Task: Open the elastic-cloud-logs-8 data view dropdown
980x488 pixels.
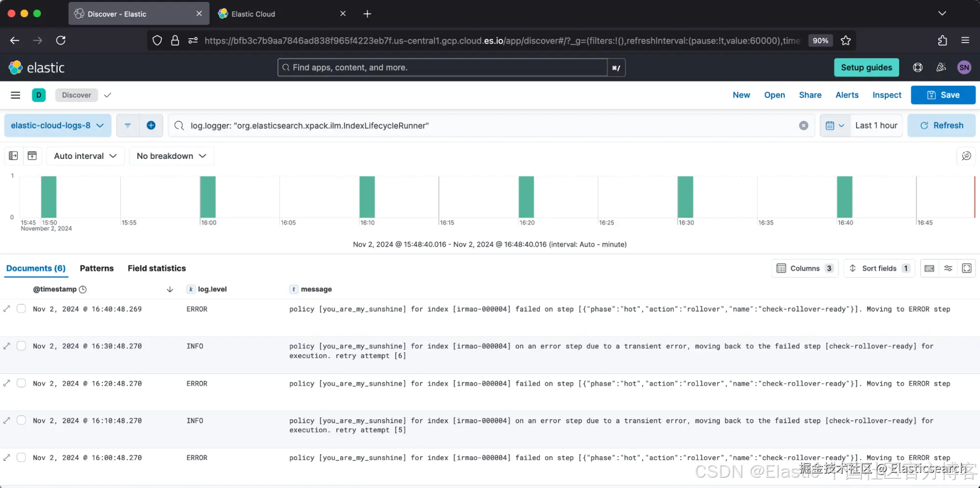Action: click(57, 126)
